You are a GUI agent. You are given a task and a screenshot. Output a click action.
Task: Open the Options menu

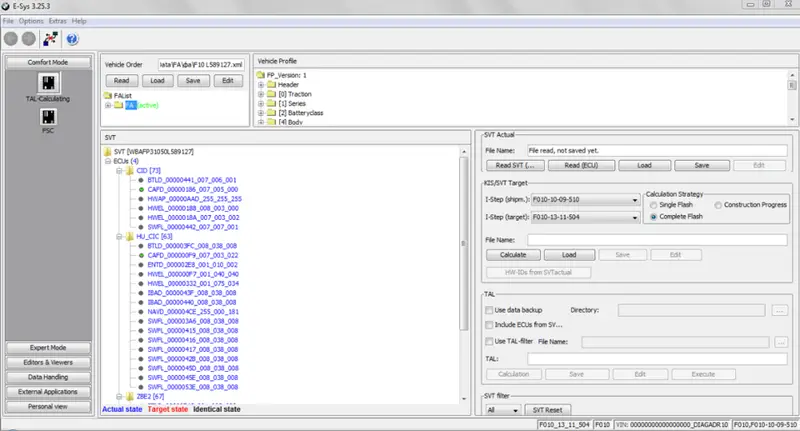click(31, 21)
